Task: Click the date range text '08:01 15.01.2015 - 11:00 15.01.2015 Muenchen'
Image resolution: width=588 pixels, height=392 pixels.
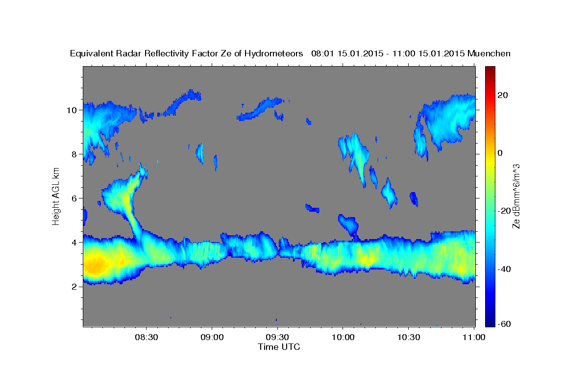Action: pyautogui.click(x=411, y=54)
